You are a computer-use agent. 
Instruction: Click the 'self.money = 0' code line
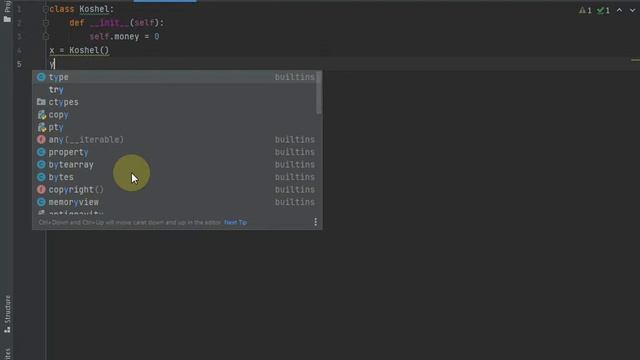click(124, 37)
